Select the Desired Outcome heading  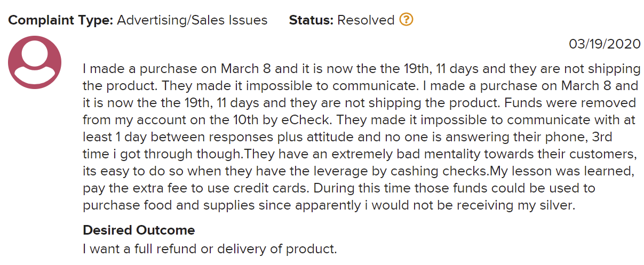[x=139, y=230]
